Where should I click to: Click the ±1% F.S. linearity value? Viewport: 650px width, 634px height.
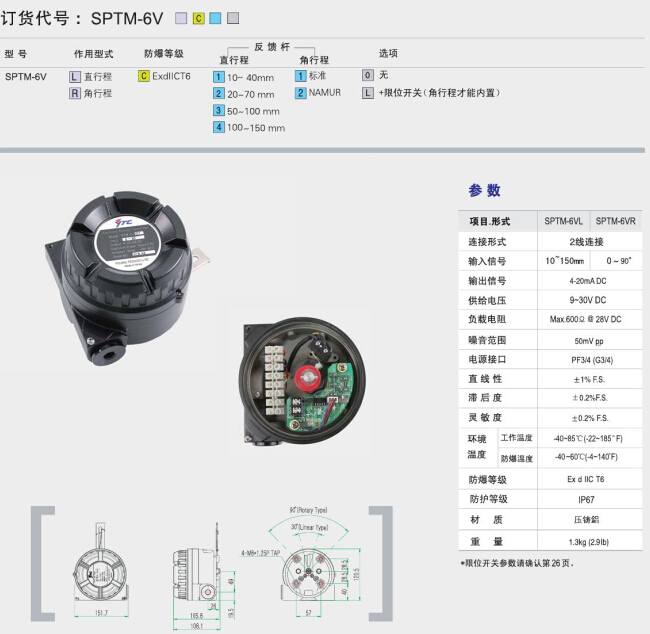tap(589, 379)
